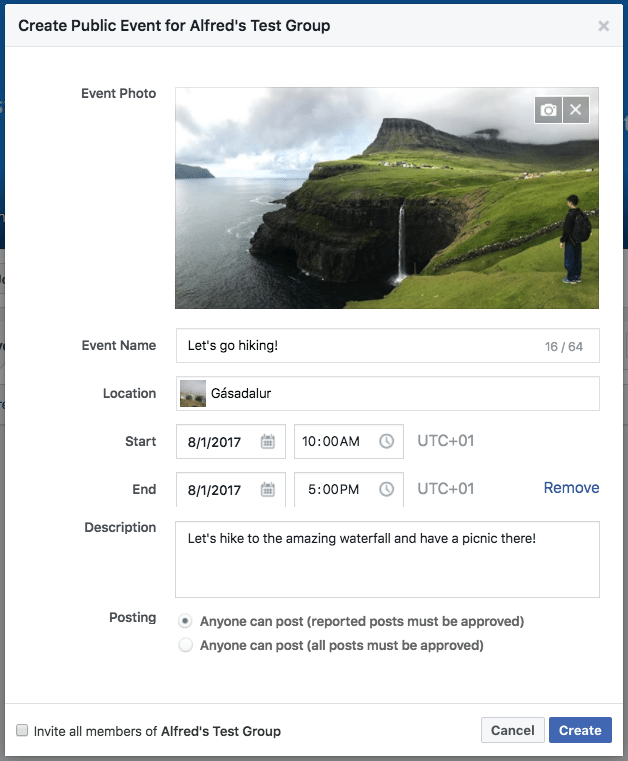Click the Gásadalur location thumbnail icon
628x761 pixels.
[193, 394]
